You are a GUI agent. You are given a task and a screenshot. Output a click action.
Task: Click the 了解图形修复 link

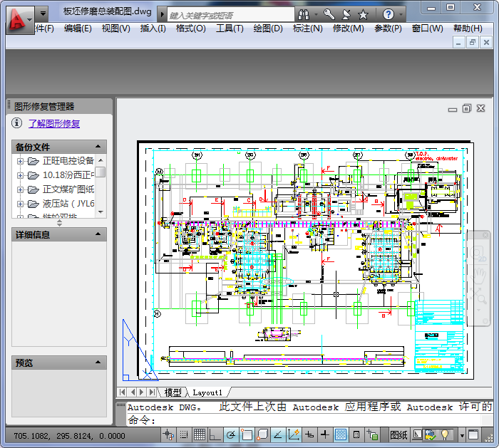pos(54,123)
